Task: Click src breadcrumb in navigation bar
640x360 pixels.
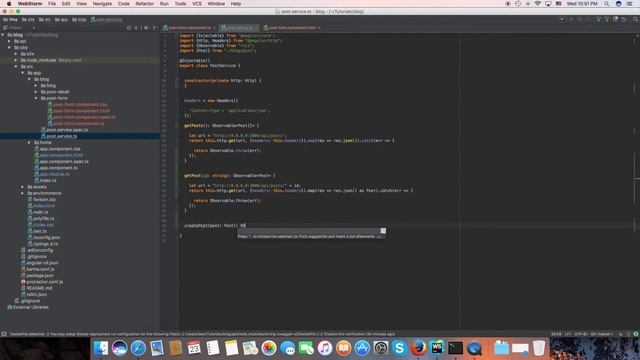Action: (x=44, y=19)
